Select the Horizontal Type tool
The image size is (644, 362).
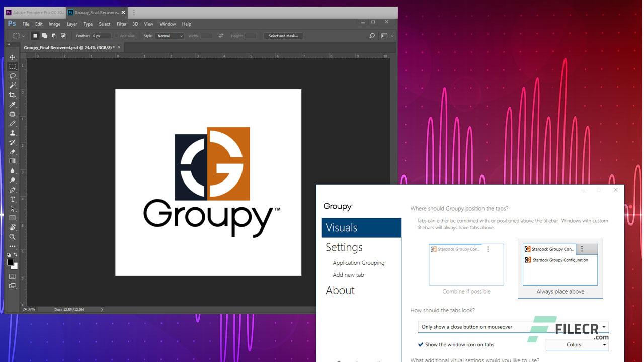tap(13, 199)
